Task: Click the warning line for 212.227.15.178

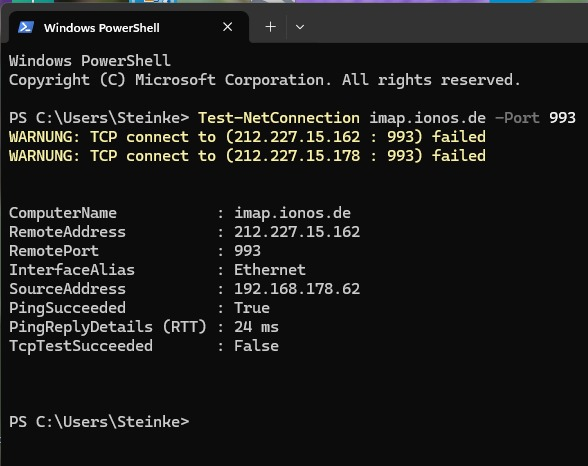Action: (x=247, y=156)
